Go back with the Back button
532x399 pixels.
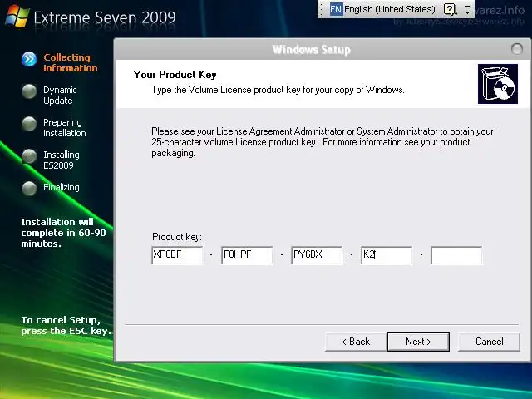(356, 342)
